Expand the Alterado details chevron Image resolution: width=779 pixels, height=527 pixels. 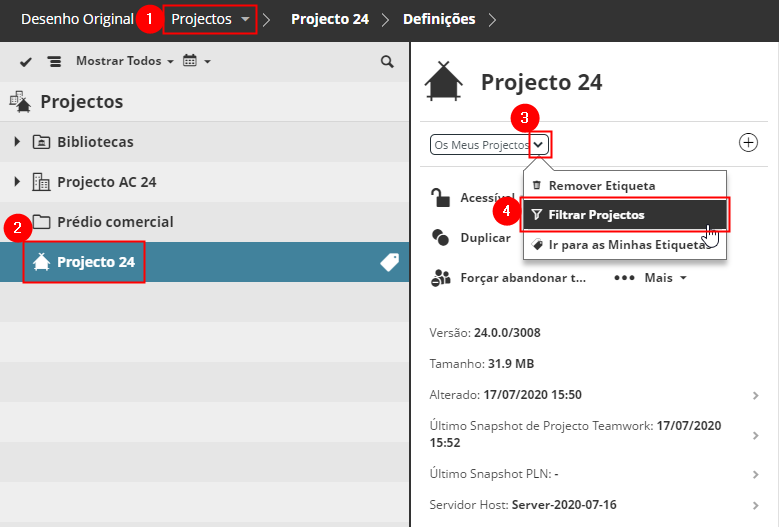(756, 395)
